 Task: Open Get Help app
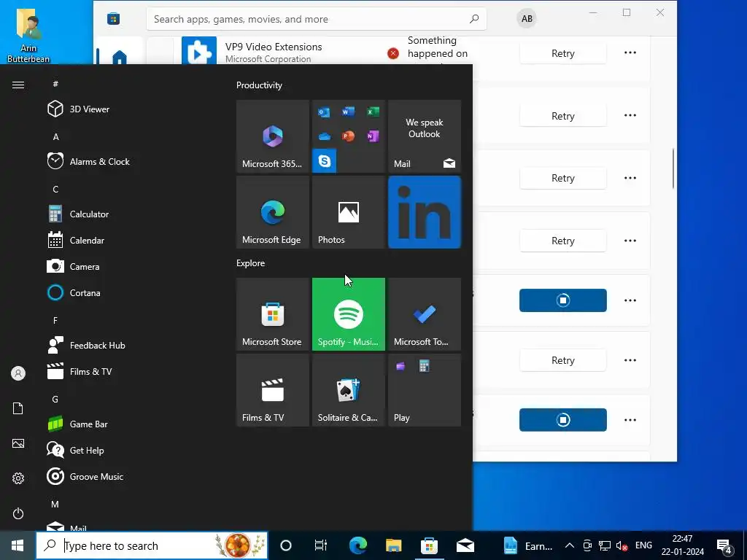[75, 451]
